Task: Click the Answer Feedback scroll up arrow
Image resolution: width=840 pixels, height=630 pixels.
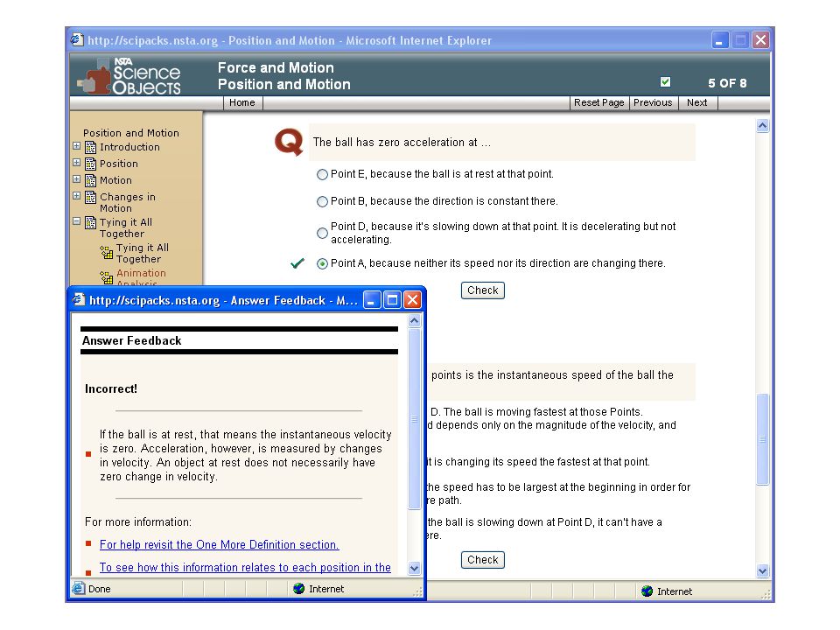Action: 414,321
